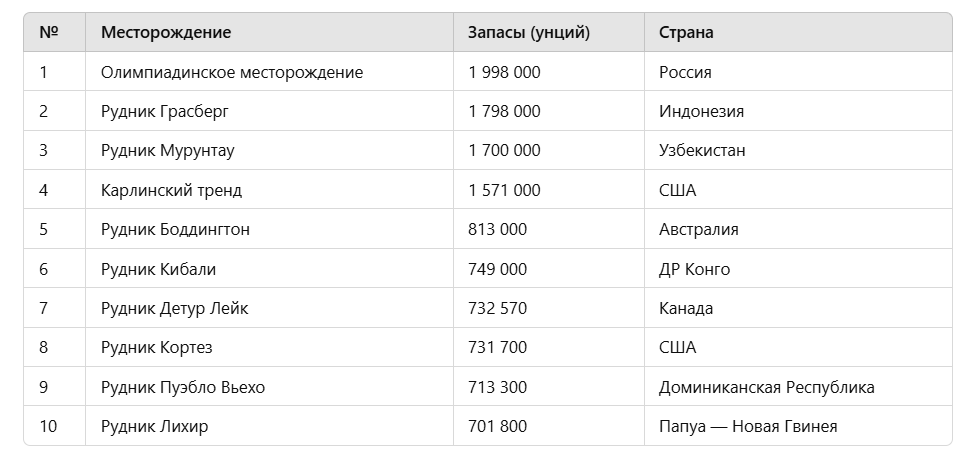Click the Месторождение column header

point(166,32)
